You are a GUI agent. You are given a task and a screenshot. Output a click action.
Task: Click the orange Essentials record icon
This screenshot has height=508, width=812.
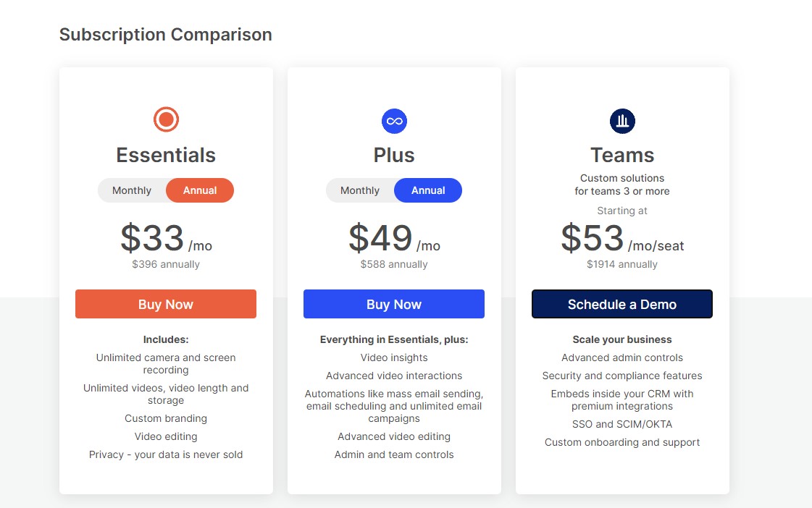tap(166, 119)
